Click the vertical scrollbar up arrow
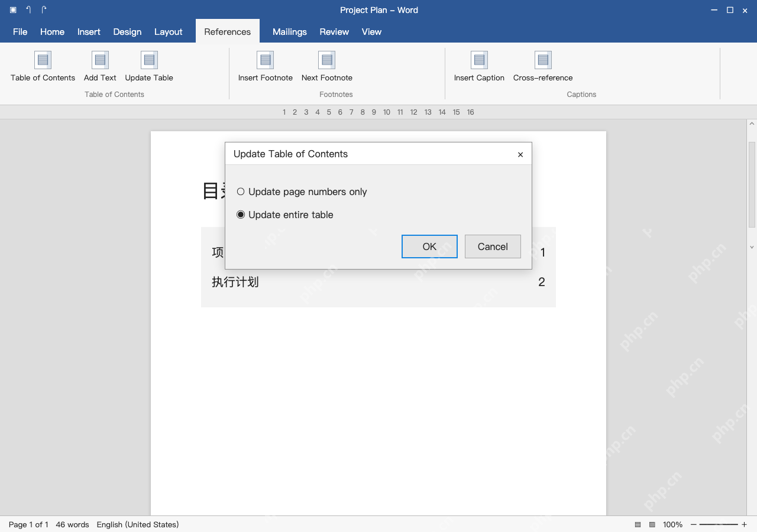 pyautogui.click(x=752, y=124)
